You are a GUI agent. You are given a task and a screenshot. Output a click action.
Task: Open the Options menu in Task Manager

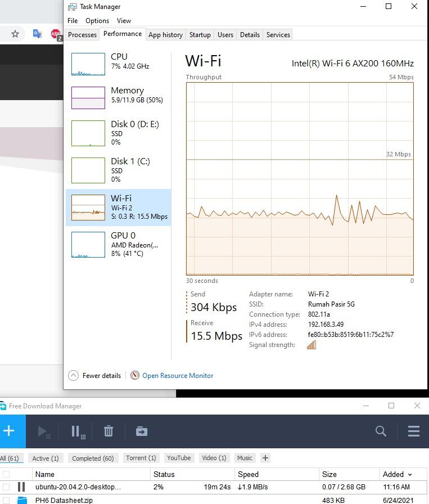(x=97, y=21)
